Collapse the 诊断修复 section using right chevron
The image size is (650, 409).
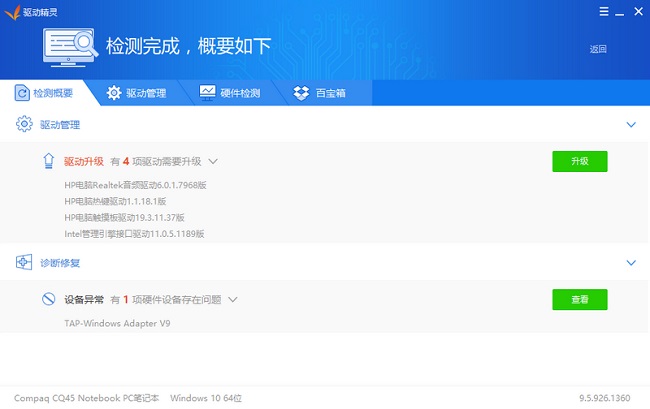click(x=630, y=263)
